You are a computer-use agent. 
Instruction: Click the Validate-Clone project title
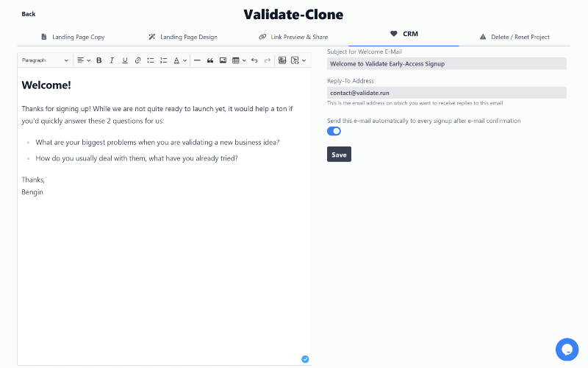[293, 14]
